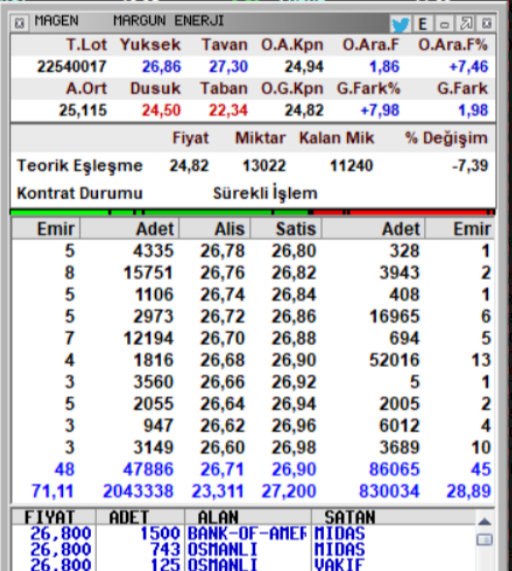This screenshot has width=512, height=571.
Task: Select ask quantity 3943
Action: 399,273
